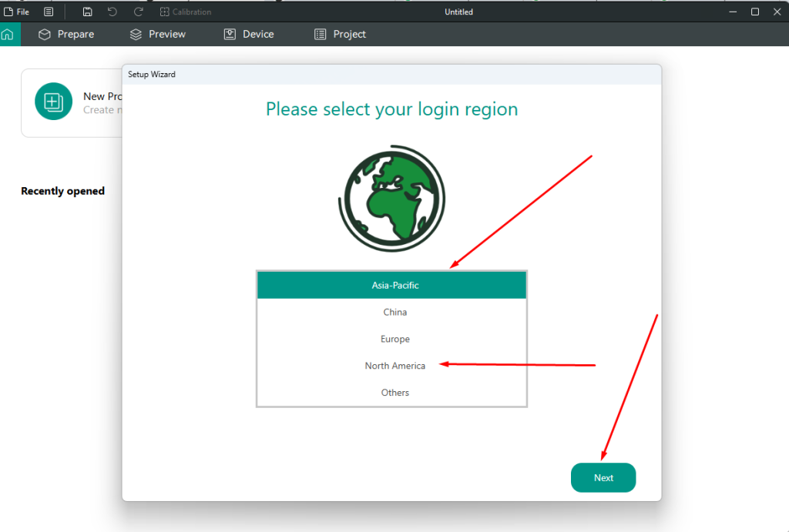Click the Calibration toolbar button

coord(185,12)
